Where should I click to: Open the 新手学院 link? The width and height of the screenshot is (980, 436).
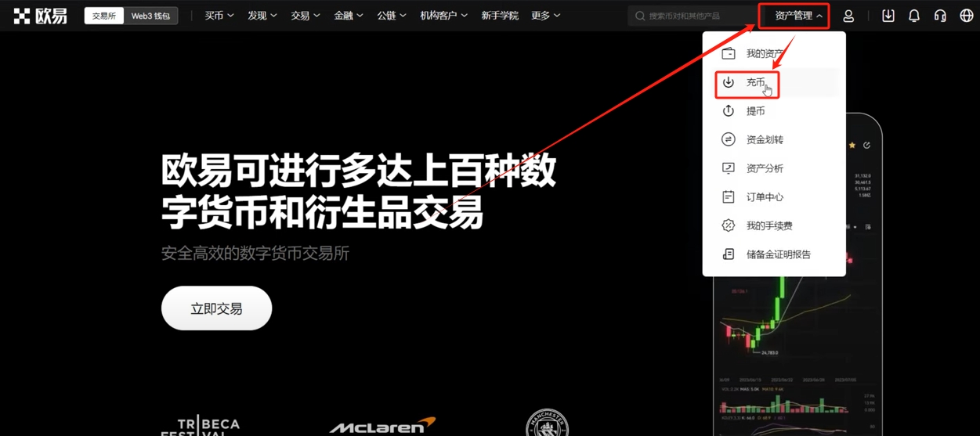pyautogui.click(x=500, y=16)
